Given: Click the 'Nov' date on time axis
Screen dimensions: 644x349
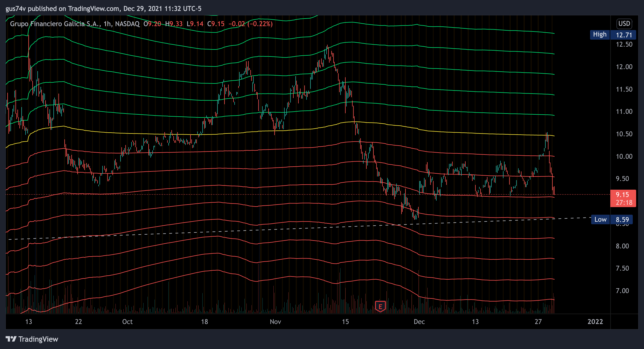Looking at the screenshot, I should 275,322.
